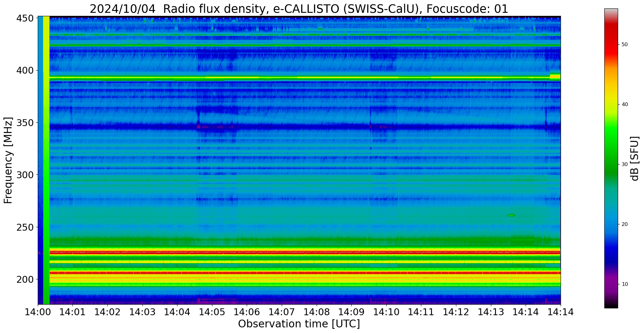
Task: Click the 'dB [SFU]' colorbar label
Action: 634,159
